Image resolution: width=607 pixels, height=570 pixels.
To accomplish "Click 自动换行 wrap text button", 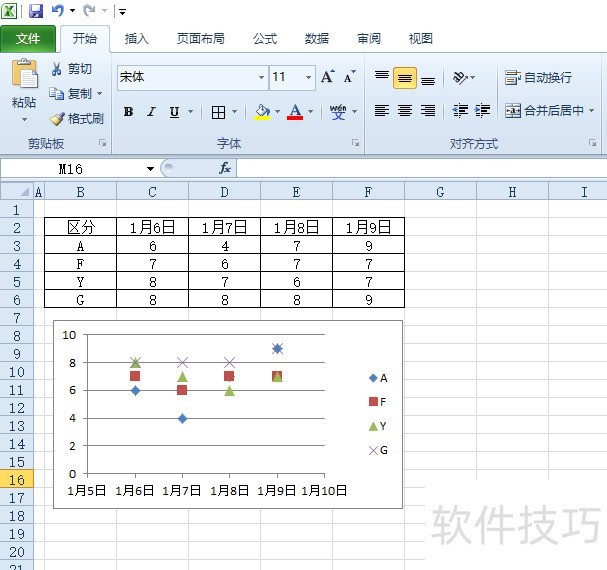I will click(x=538, y=78).
